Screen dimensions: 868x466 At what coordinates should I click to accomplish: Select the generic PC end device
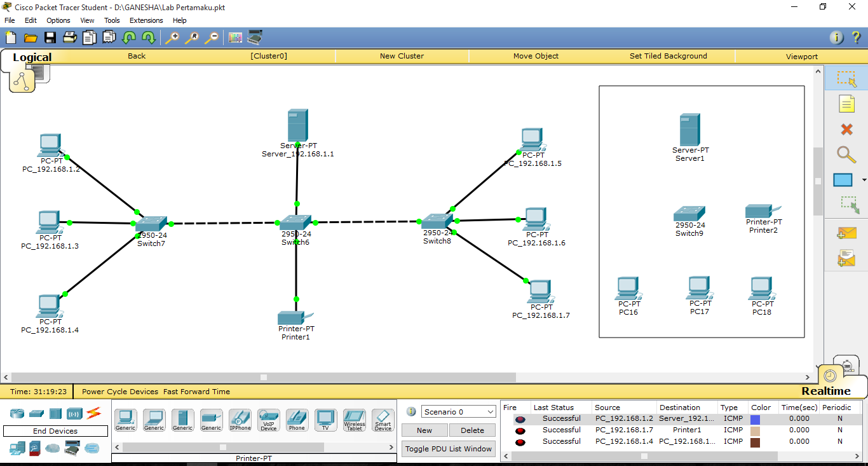tap(125, 418)
